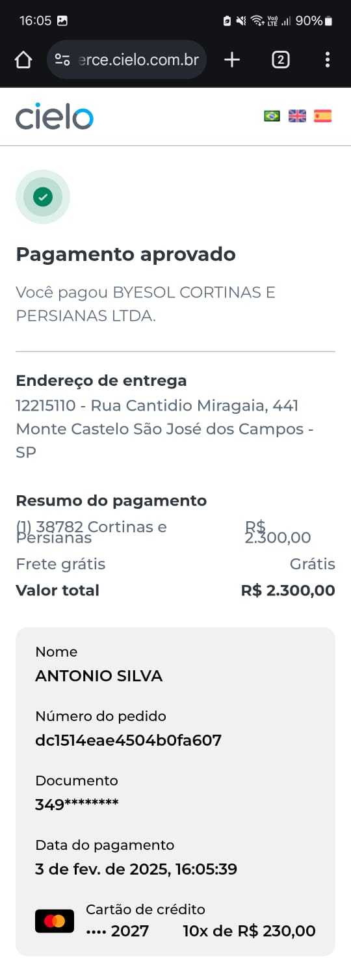Tap the 10x de R$ 230,00 installment text
The height and width of the screenshot is (980, 351).
pyautogui.click(x=249, y=931)
